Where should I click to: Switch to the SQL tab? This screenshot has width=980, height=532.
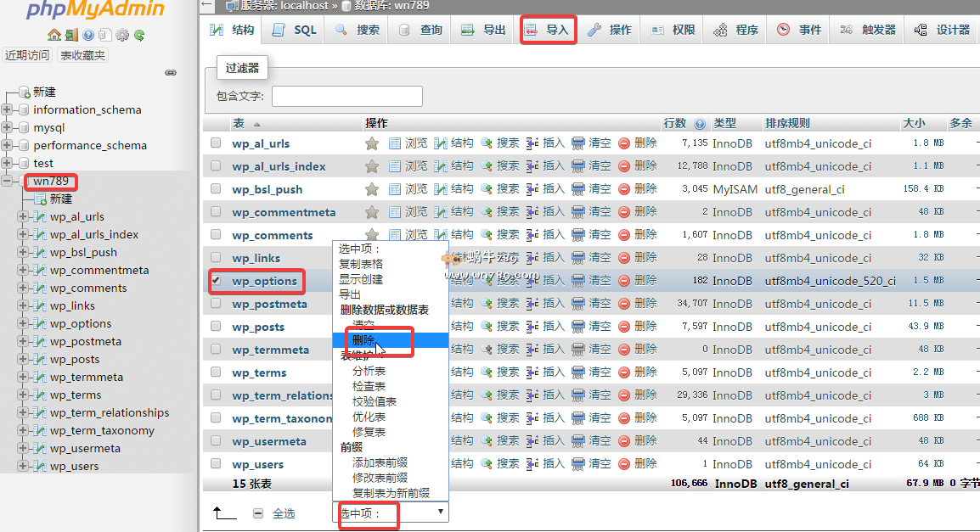(x=292, y=28)
